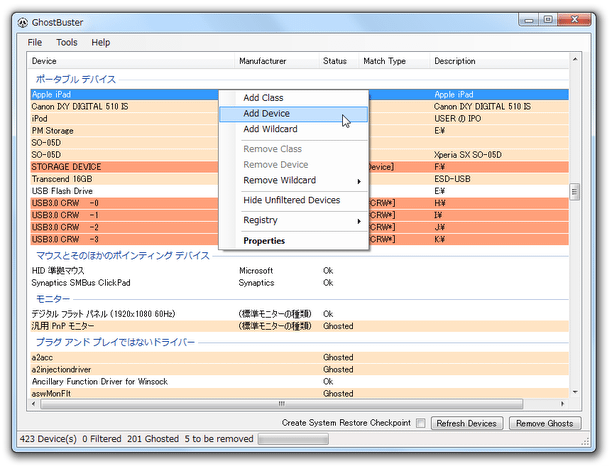612x469 pixels.
Task: Click the GhostBuster title bar app icon
Action: [x=23, y=23]
